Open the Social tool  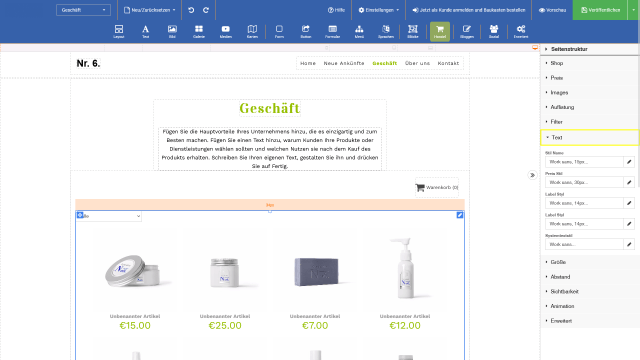(494, 31)
